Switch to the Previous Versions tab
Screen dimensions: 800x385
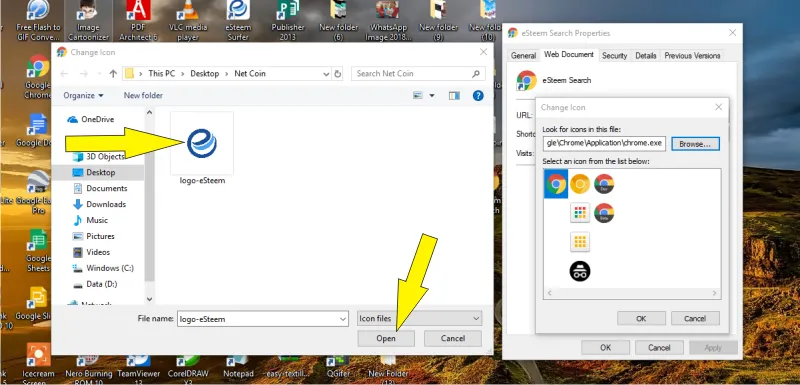point(692,56)
